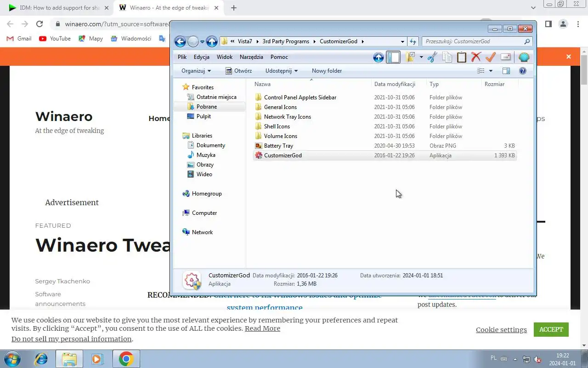
Task: Toggle the preview pane button
Action: pos(506,71)
